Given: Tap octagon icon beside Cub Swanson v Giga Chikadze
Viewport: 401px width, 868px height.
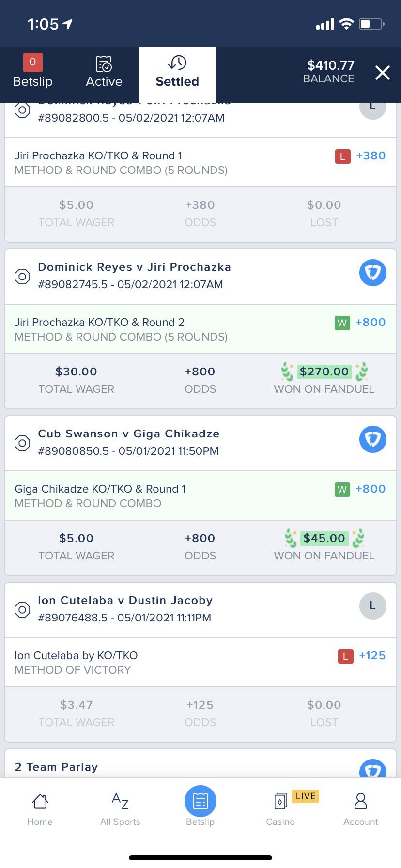Looking at the screenshot, I should point(22,443).
